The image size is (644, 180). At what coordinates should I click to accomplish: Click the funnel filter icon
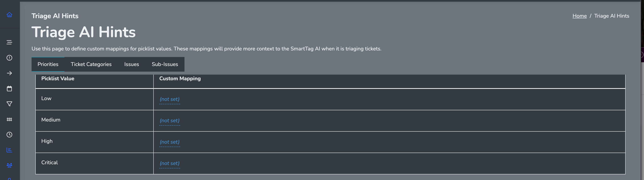pos(9,104)
